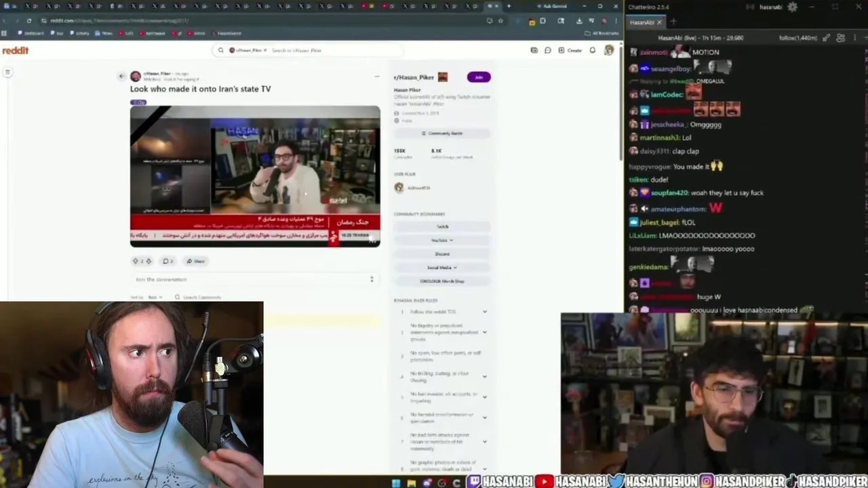Expand the YouTube bookmark dropdown

(442, 240)
